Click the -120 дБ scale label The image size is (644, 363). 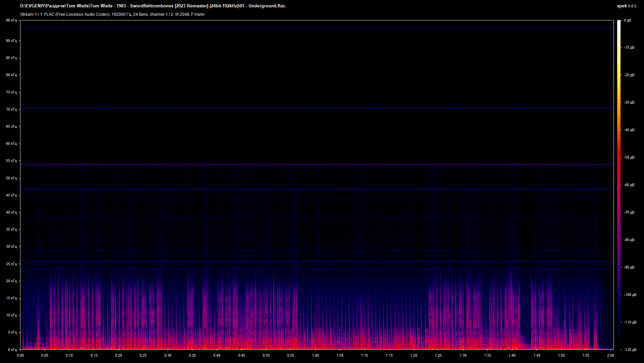(x=630, y=350)
